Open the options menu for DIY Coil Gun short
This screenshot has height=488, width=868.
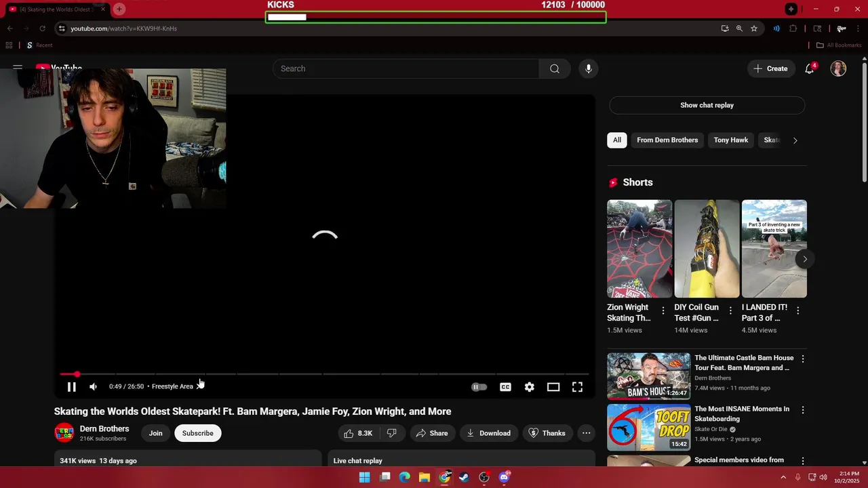point(730,310)
